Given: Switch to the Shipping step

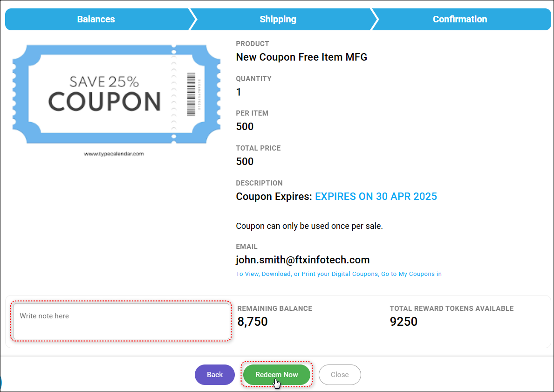Looking at the screenshot, I should click(x=278, y=19).
